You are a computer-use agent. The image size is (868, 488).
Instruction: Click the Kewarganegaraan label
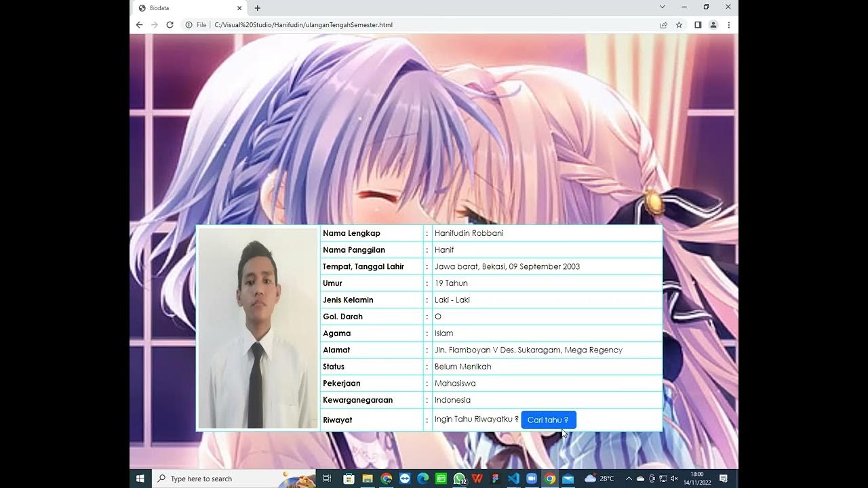click(x=357, y=400)
